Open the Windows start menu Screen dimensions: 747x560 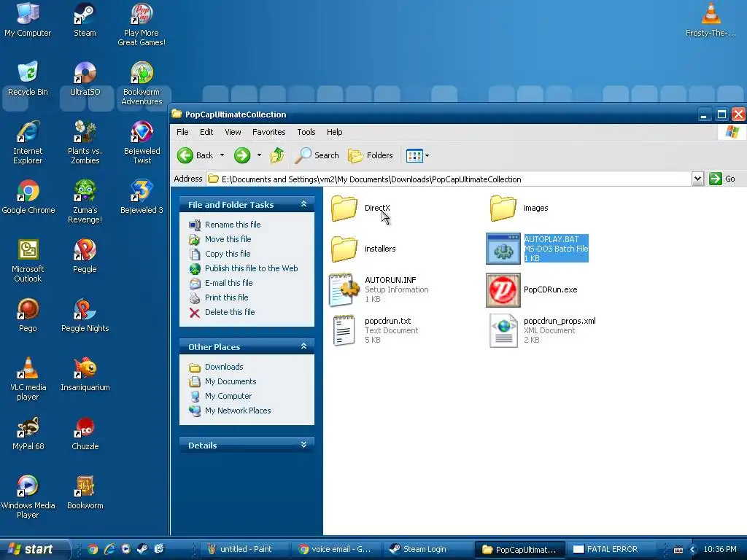(x=34, y=549)
